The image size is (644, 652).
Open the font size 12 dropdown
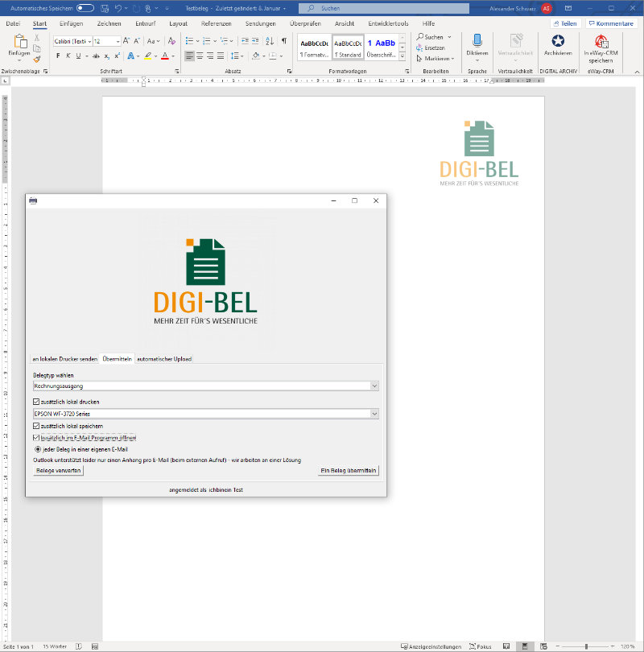[118, 41]
